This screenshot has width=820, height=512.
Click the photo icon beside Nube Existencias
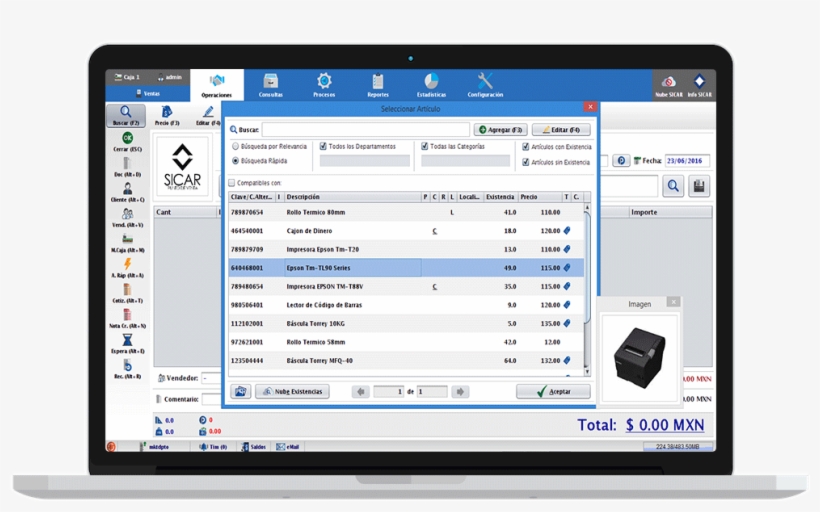coord(240,392)
